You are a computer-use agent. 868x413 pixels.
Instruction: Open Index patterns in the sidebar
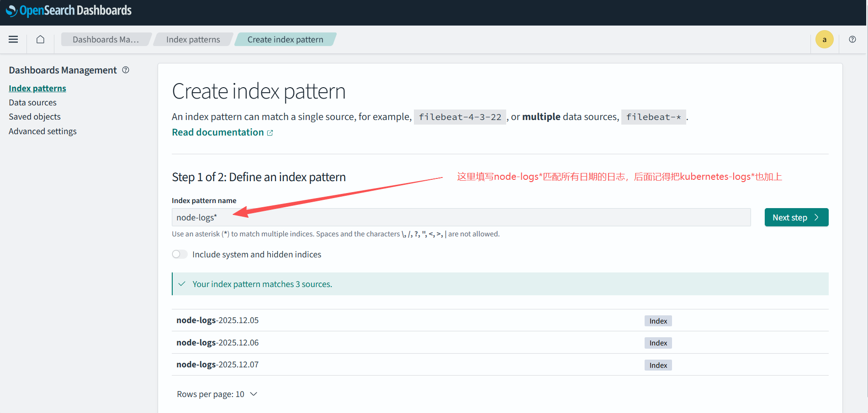[37, 88]
